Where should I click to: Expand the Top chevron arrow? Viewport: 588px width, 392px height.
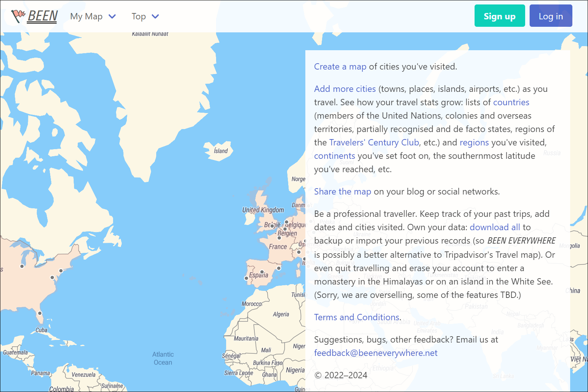[x=155, y=16]
